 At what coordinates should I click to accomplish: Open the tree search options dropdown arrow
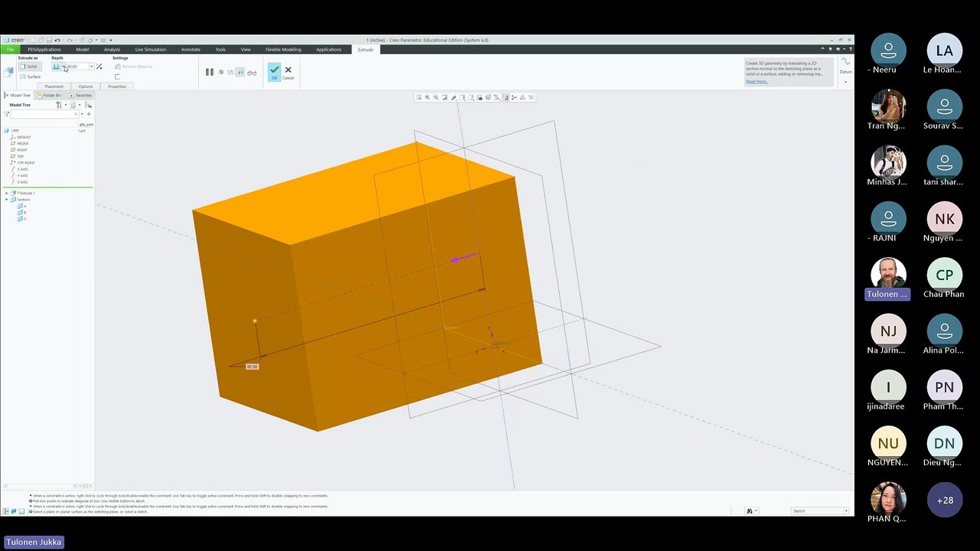pyautogui.click(x=82, y=114)
